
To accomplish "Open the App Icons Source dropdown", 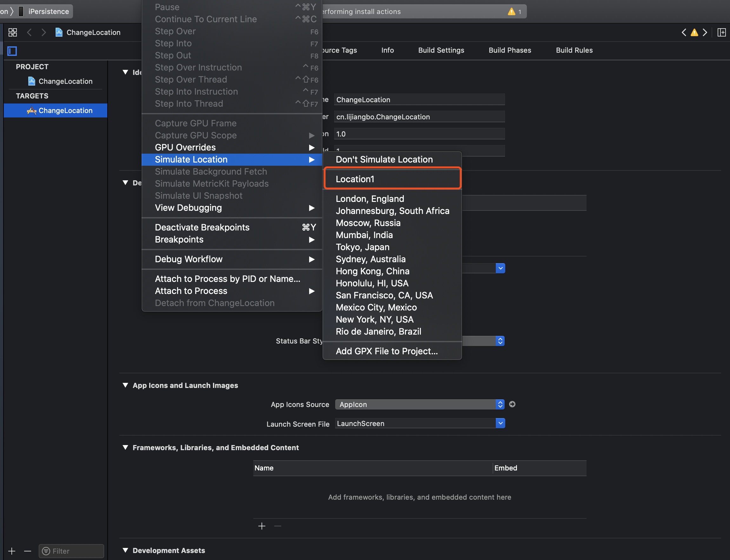I will (420, 404).
